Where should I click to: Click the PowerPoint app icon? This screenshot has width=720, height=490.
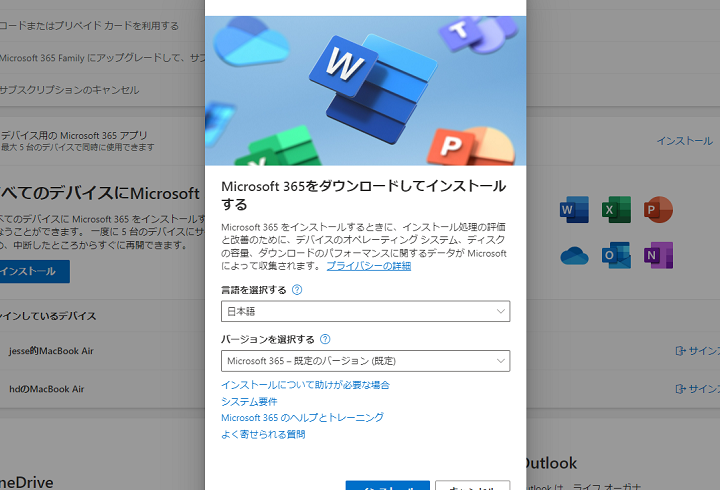(x=658, y=211)
